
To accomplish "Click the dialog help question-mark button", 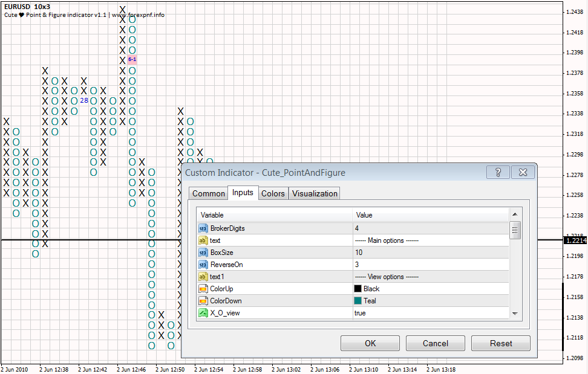I will [498, 172].
